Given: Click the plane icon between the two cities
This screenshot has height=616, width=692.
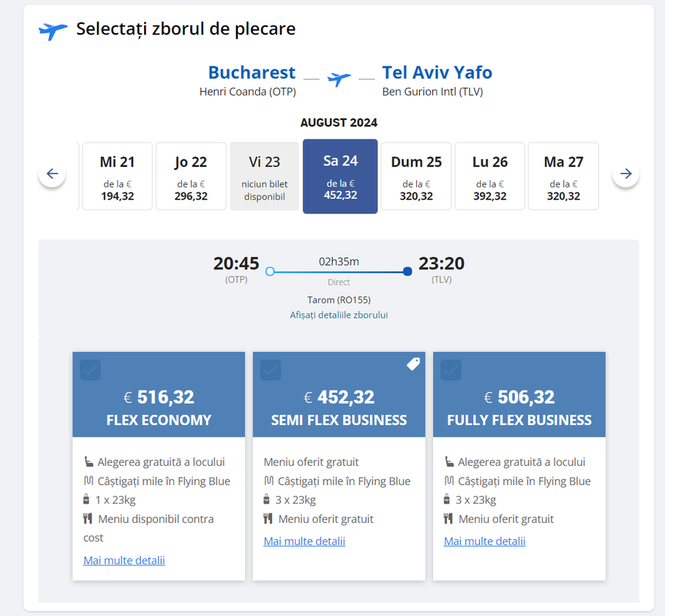Looking at the screenshot, I should tap(339, 79).
